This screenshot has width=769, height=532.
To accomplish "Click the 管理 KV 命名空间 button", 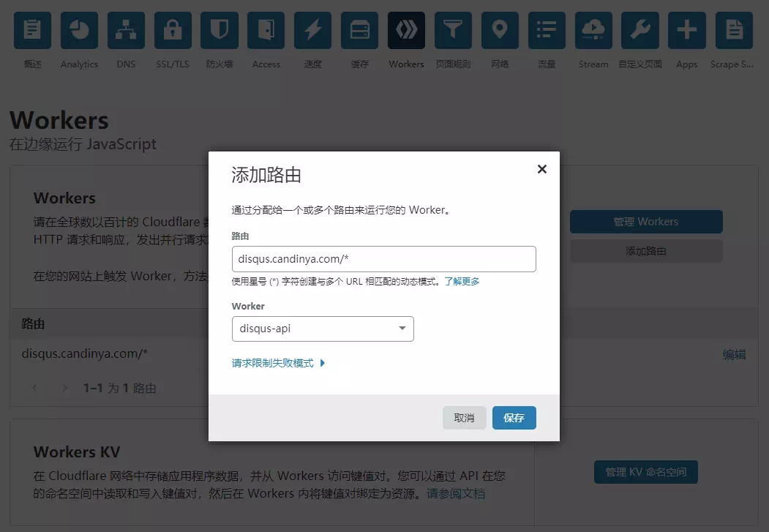I will click(x=646, y=472).
